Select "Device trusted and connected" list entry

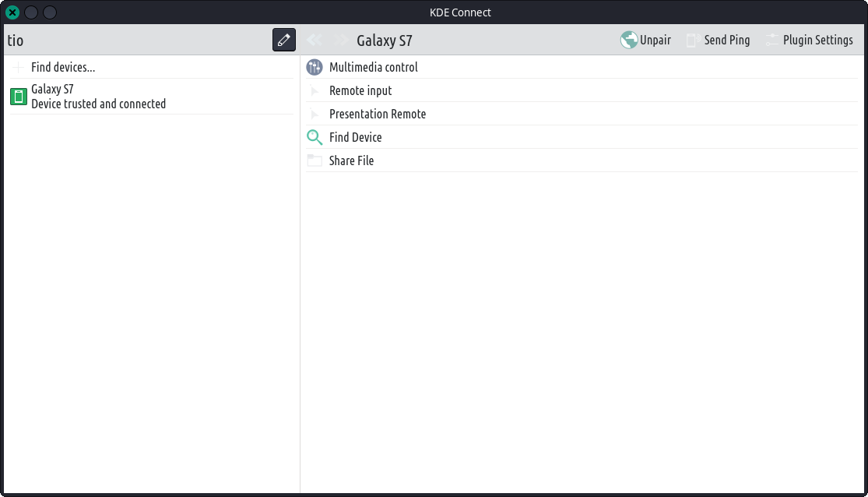[98, 104]
